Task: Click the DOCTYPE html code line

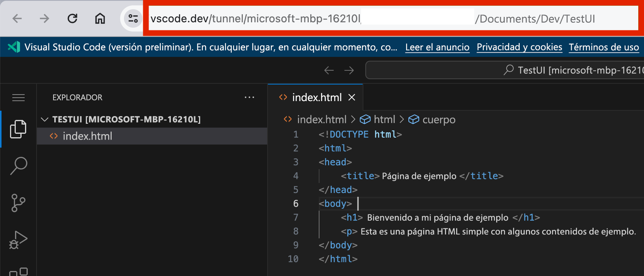Action: coord(360,134)
